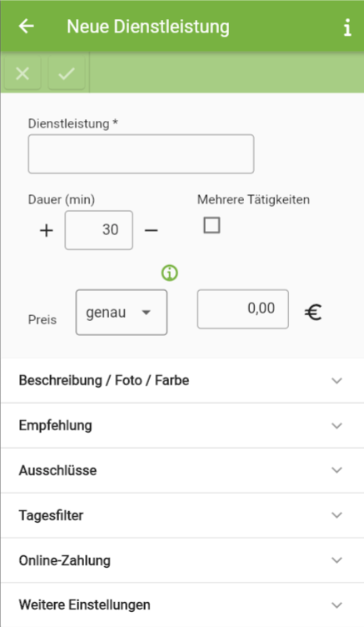364x627 pixels.
Task: Open the Tagesfilter chevron
Action: [x=337, y=515]
